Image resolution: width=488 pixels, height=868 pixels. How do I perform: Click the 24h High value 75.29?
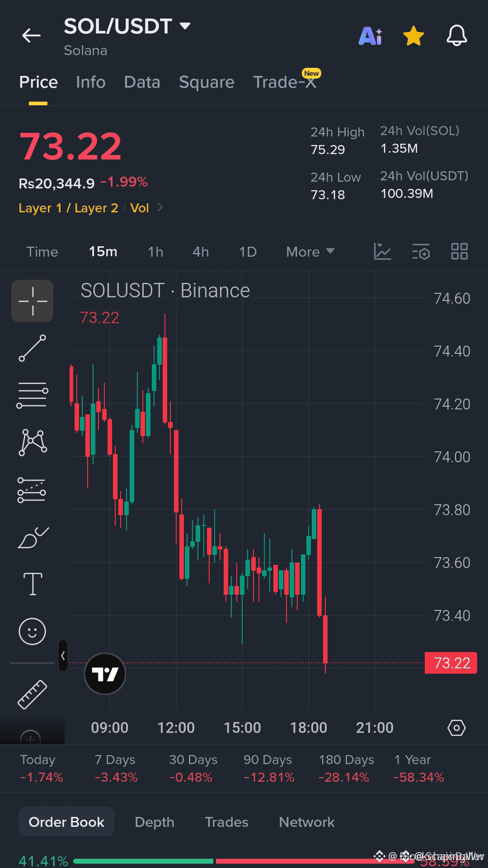[328, 150]
